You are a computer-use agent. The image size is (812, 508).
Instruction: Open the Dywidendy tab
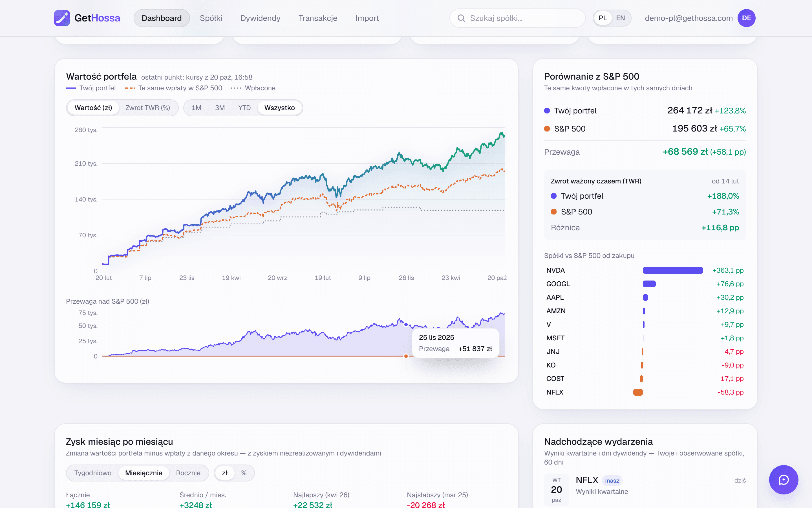(261, 18)
